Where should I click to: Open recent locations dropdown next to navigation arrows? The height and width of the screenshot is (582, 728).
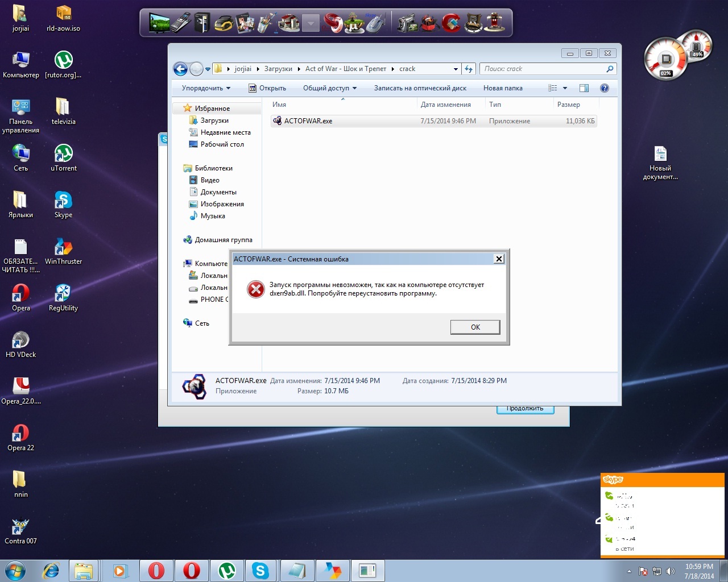[x=208, y=69]
